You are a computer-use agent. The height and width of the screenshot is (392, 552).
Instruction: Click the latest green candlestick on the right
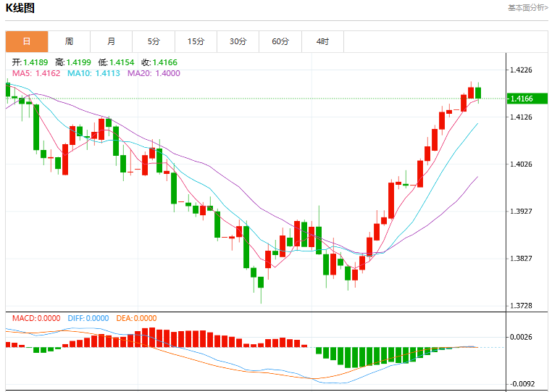[x=478, y=93]
